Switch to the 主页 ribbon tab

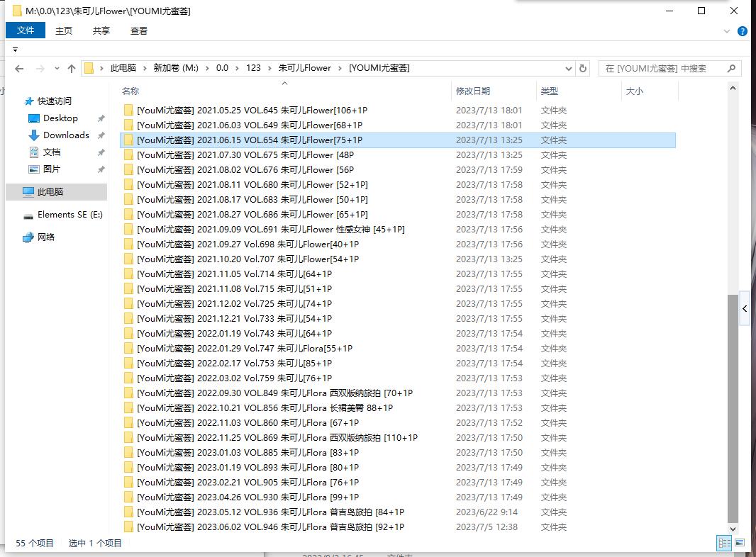click(x=64, y=31)
